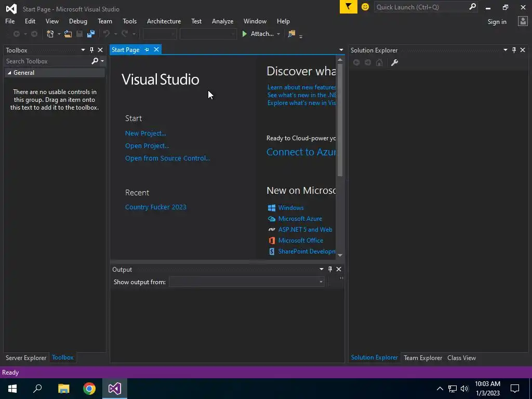Toggle the Toolbox panel auto-hide pin
The height and width of the screenshot is (399, 532).
tap(91, 50)
